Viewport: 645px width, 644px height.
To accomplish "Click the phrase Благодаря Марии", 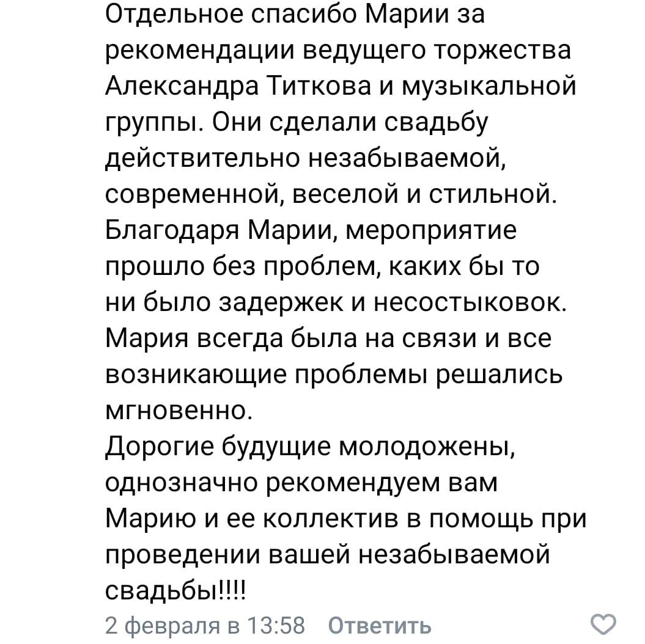I will [x=222, y=230].
